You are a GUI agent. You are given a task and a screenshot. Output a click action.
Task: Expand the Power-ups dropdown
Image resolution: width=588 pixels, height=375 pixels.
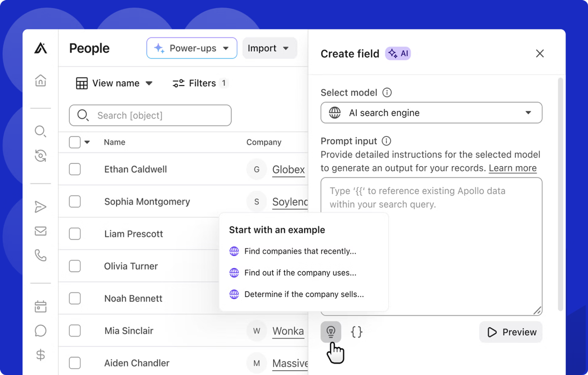(x=192, y=48)
